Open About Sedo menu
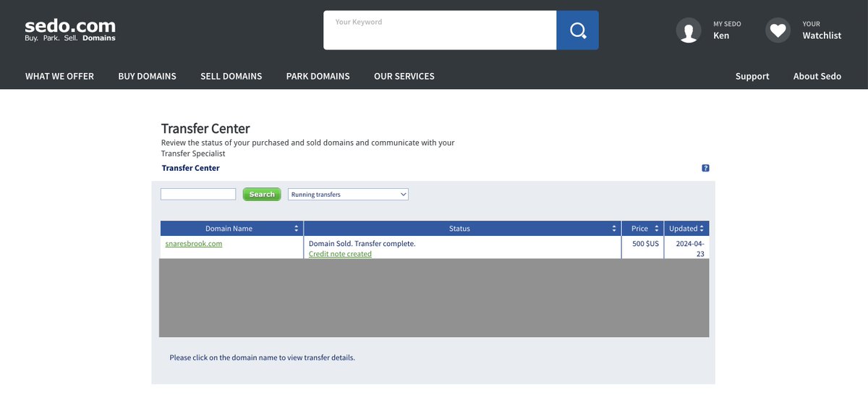The height and width of the screenshot is (403, 868). point(817,76)
